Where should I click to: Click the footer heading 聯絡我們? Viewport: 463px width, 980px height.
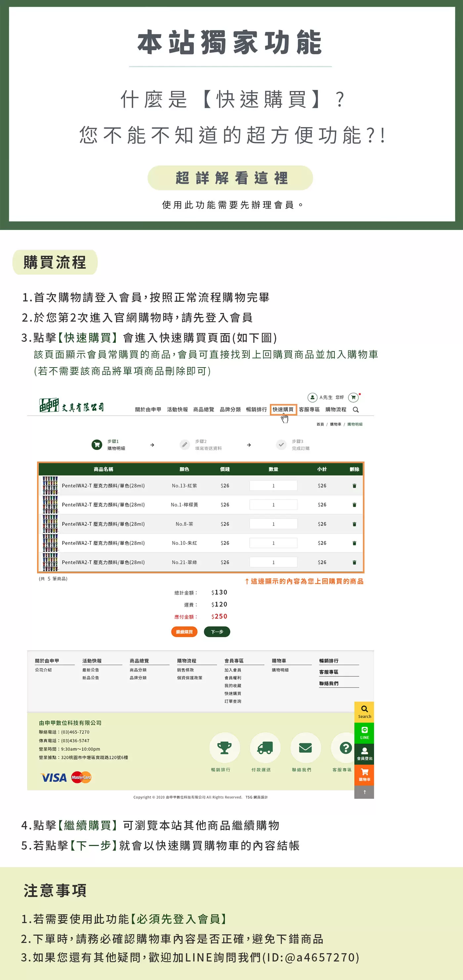coord(329,684)
